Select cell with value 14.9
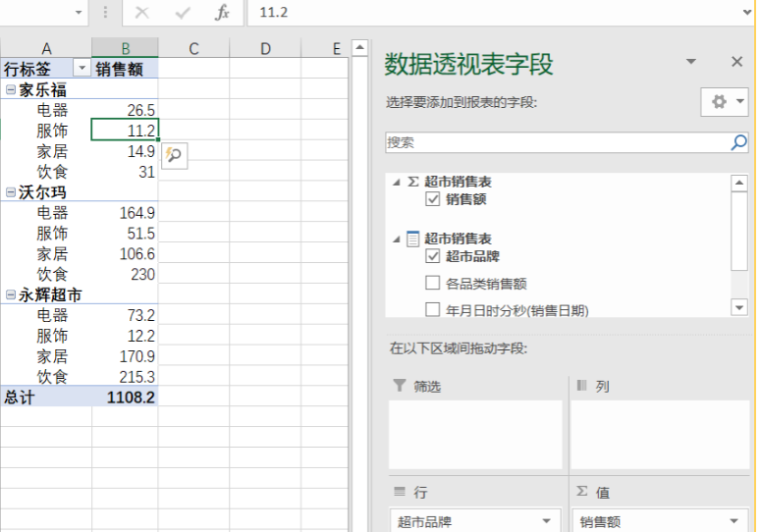The height and width of the screenshot is (532, 761). click(x=126, y=151)
